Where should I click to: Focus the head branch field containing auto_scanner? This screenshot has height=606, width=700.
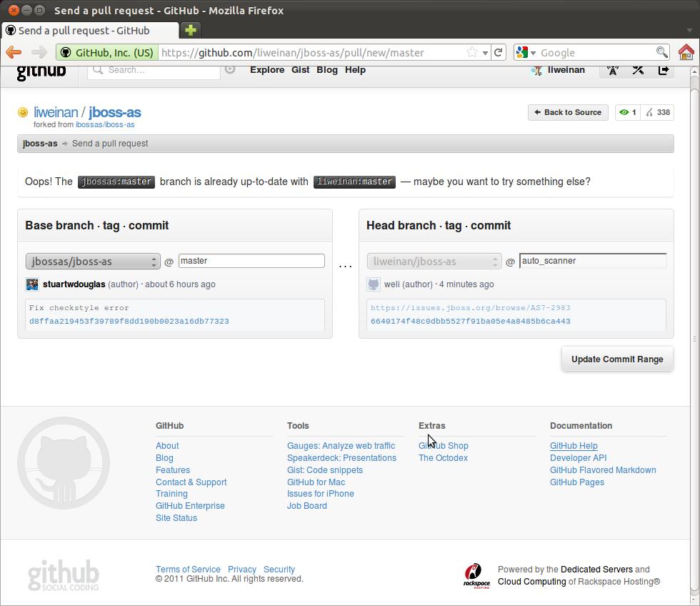point(593,261)
